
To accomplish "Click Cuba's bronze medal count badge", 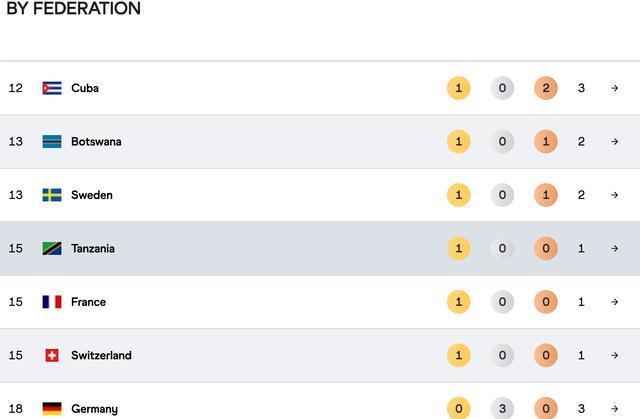I will tap(545, 88).
